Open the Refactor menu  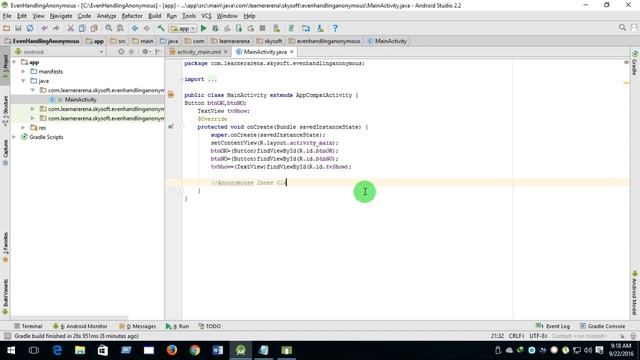pyautogui.click(x=132, y=16)
